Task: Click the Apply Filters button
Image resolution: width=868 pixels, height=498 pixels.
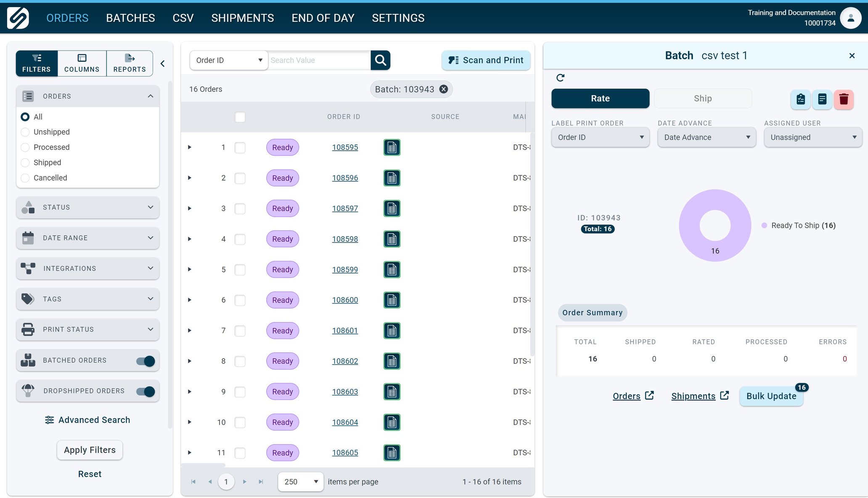Action: (89, 450)
